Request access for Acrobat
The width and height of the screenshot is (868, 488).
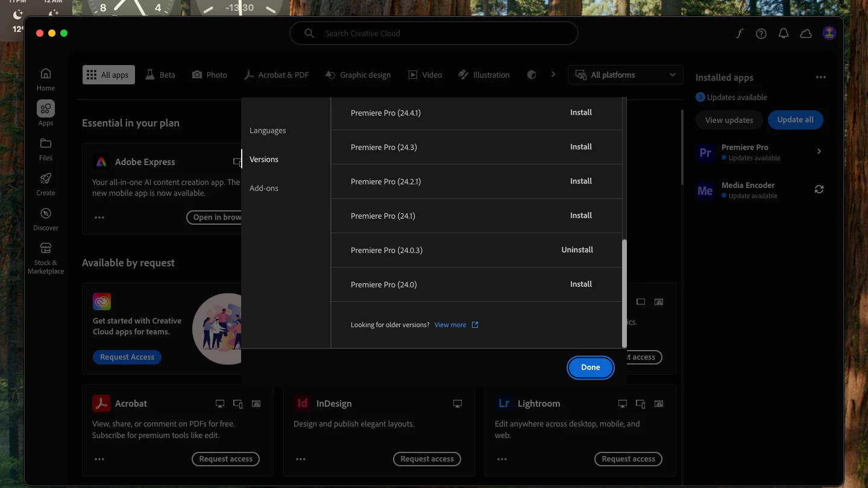coord(226,459)
